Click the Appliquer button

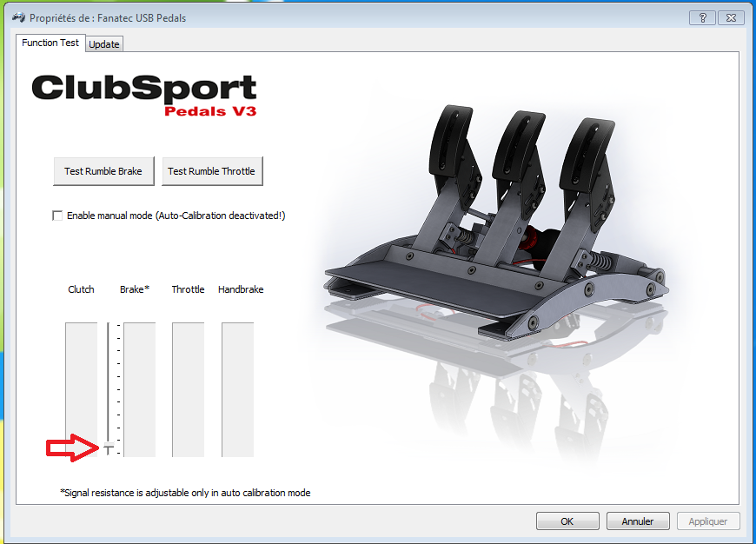(708, 521)
